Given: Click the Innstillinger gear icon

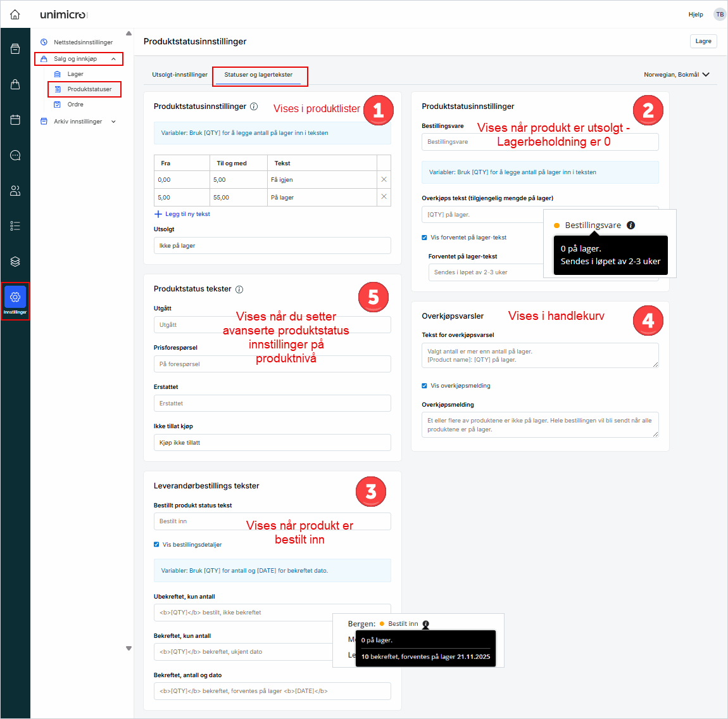Looking at the screenshot, I should pyautogui.click(x=14, y=295).
